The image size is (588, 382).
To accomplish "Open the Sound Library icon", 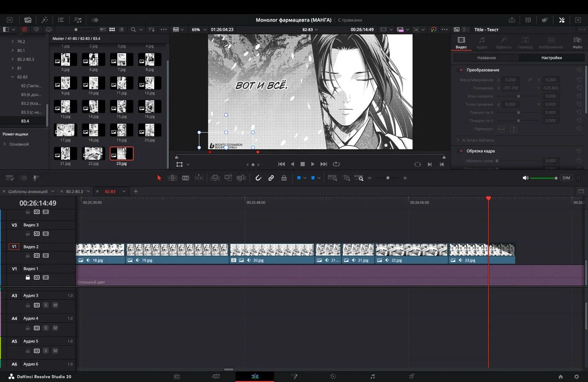I will [x=78, y=20].
